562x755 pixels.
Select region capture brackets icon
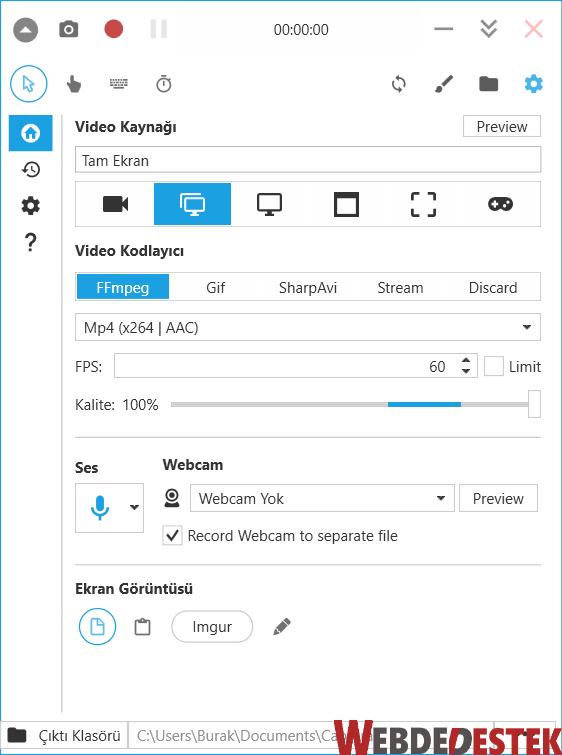click(x=423, y=204)
